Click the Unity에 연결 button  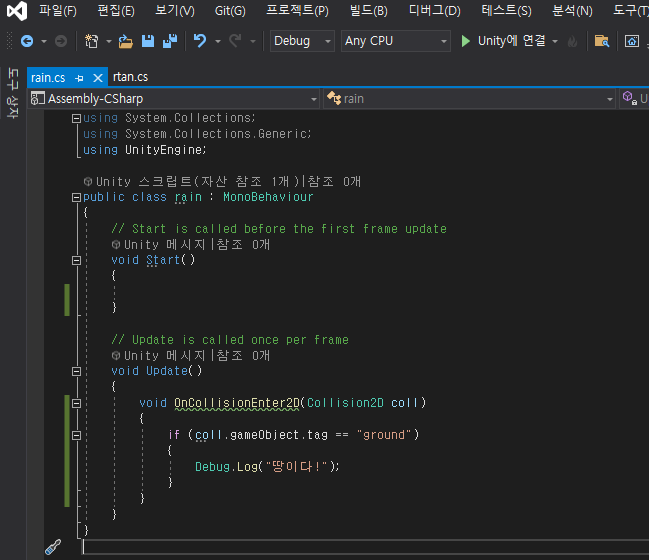pyautogui.click(x=512, y=41)
